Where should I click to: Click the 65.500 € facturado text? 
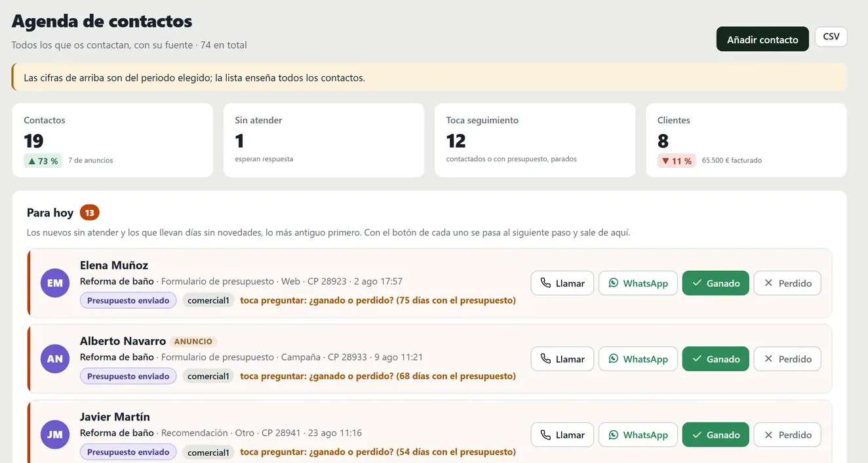click(732, 161)
